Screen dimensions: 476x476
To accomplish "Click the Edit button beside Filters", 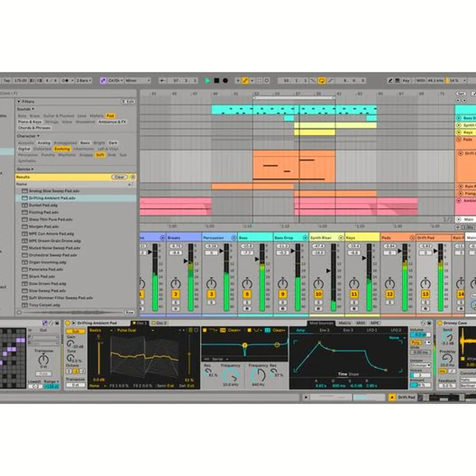I will pyautogui.click(x=128, y=102).
